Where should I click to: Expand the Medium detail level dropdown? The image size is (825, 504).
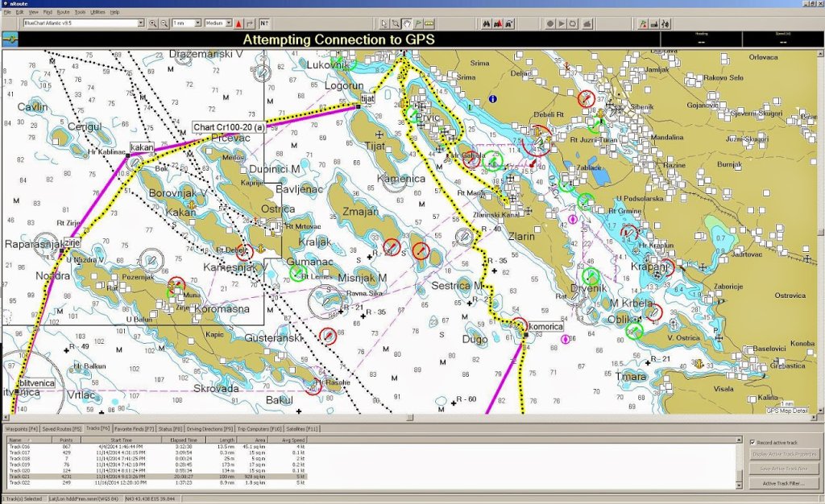pos(229,23)
